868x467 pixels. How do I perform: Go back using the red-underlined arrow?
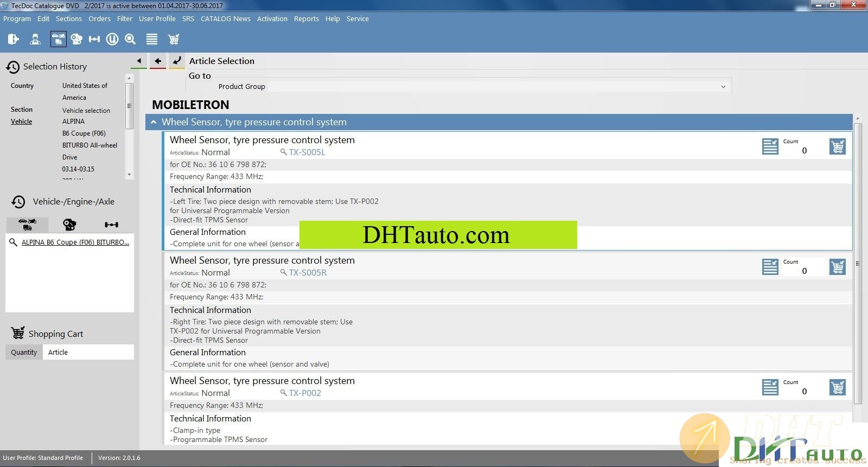point(158,61)
